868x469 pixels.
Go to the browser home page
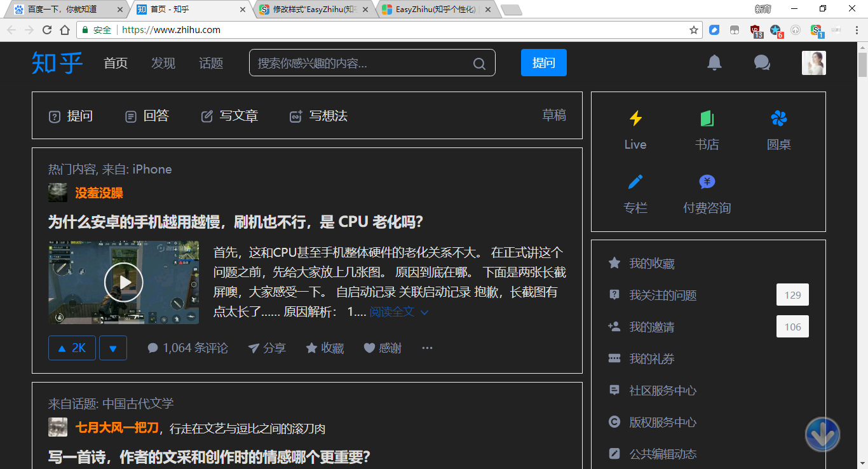pyautogui.click(x=65, y=30)
